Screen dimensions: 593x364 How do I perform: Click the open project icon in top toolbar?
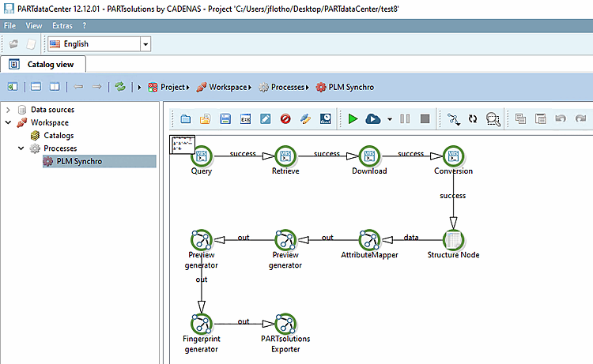point(13,44)
